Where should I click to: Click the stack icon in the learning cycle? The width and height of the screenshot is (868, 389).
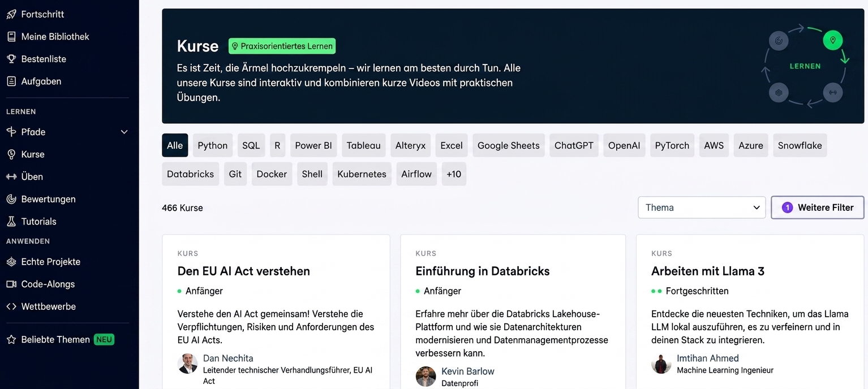point(779,92)
